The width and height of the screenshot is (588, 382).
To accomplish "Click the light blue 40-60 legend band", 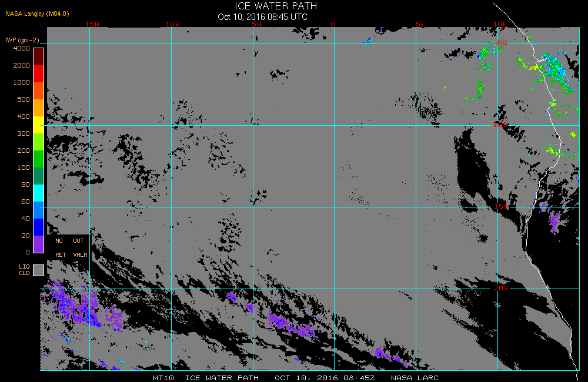I will tap(38, 210).
